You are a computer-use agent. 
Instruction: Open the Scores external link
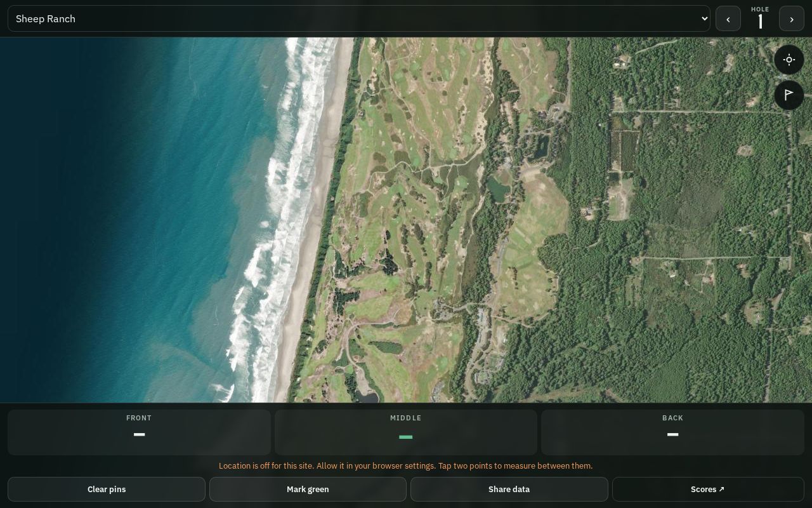[x=708, y=489]
